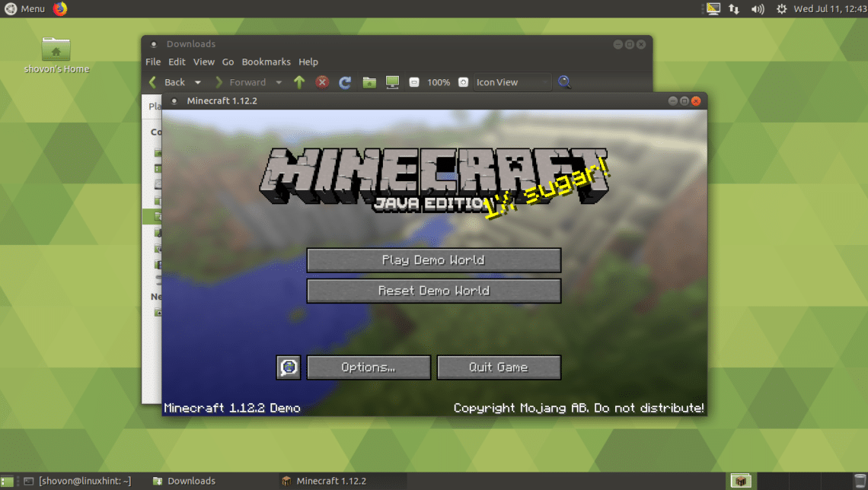Open clock showing Wed Jul 11
Viewport: 868px width, 490px height.
pyautogui.click(x=830, y=9)
